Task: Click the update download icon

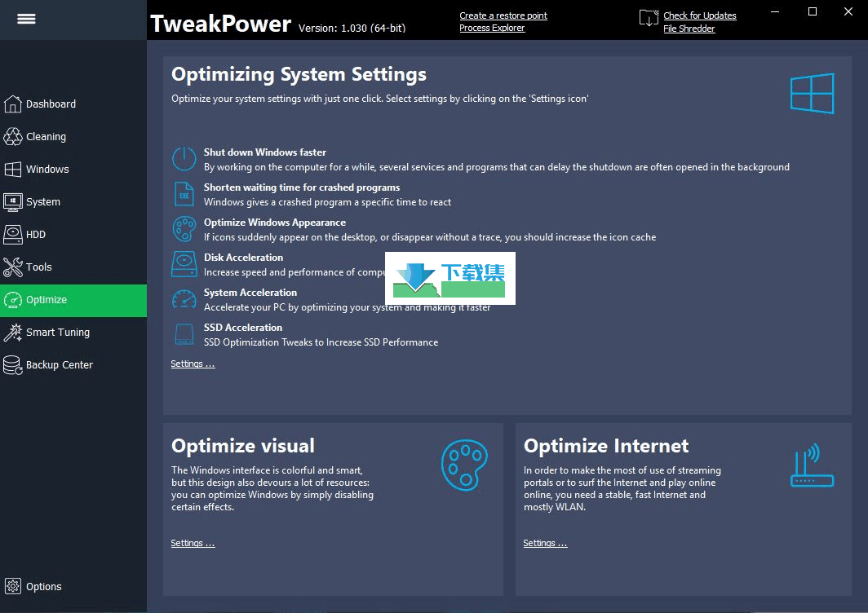Action: click(649, 18)
